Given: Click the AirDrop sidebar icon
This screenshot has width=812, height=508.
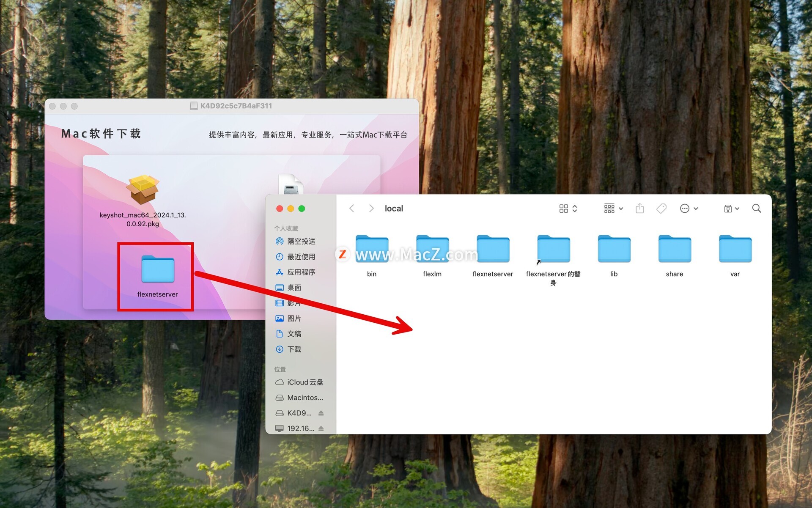Looking at the screenshot, I should pos(280,241).
